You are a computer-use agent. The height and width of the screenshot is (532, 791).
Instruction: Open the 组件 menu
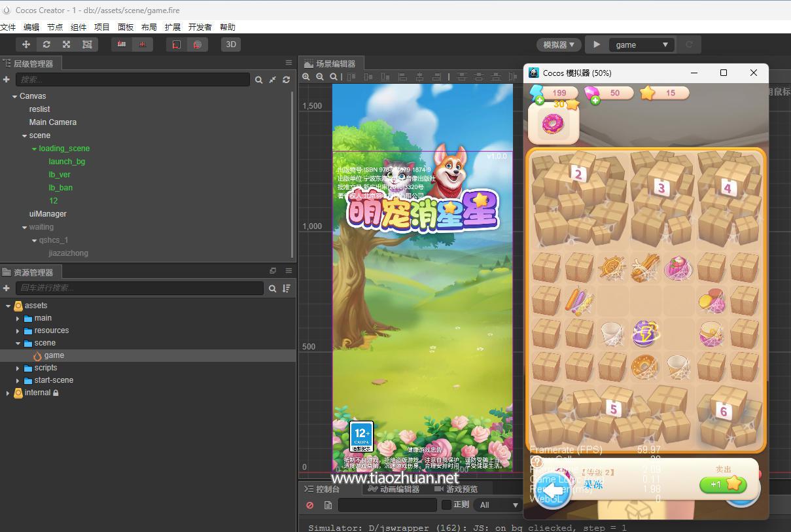tap(79, 27)
